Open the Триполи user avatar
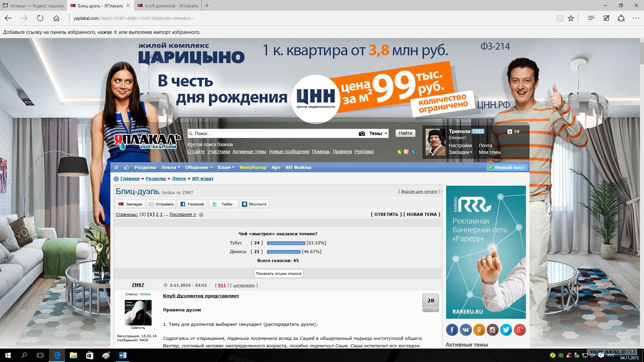Viewport: 644px width, 362px height. point(435,142)
